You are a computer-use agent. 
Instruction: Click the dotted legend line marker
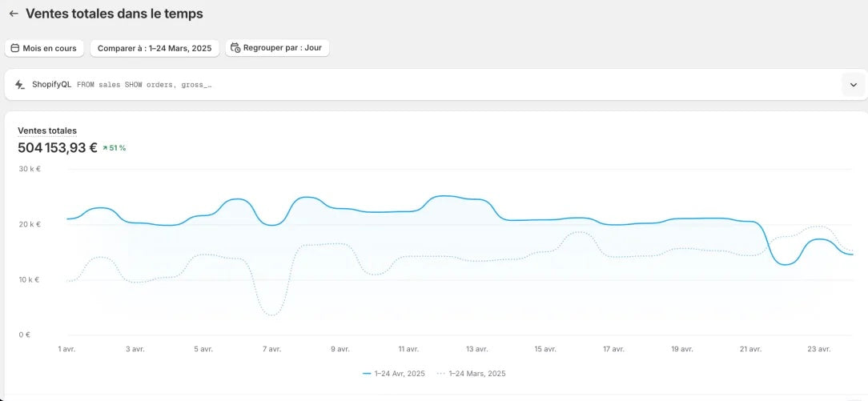440,373
